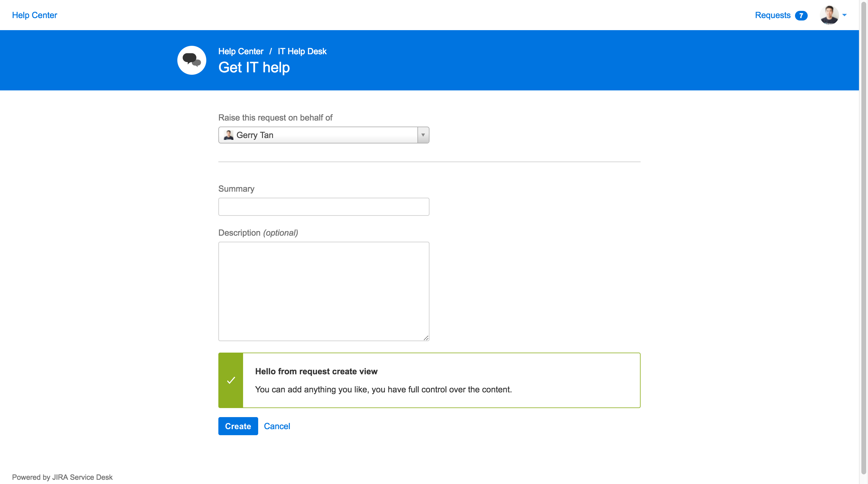Click the Create button

[238, 426]
